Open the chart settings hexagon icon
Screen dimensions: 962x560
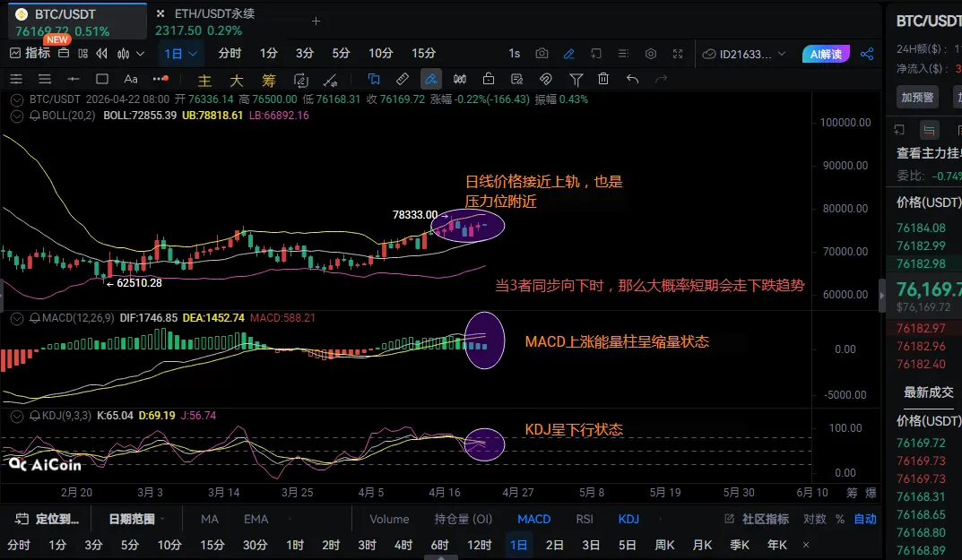pyautogui.click(x=651, y=54)
